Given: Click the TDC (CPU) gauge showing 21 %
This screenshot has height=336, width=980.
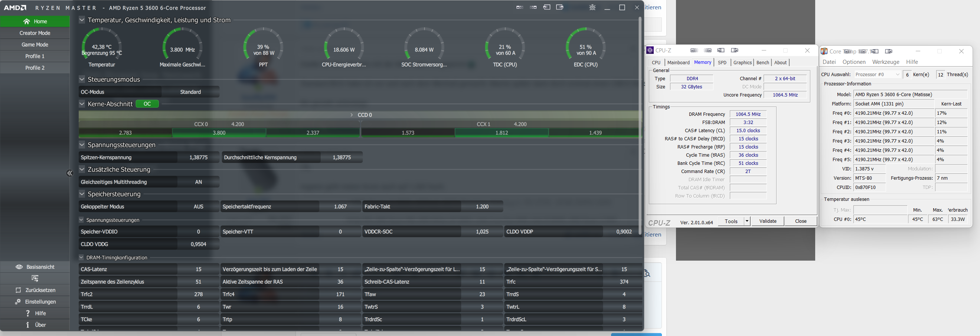Looking at the screenshot, I should click(x=505, y=48).
